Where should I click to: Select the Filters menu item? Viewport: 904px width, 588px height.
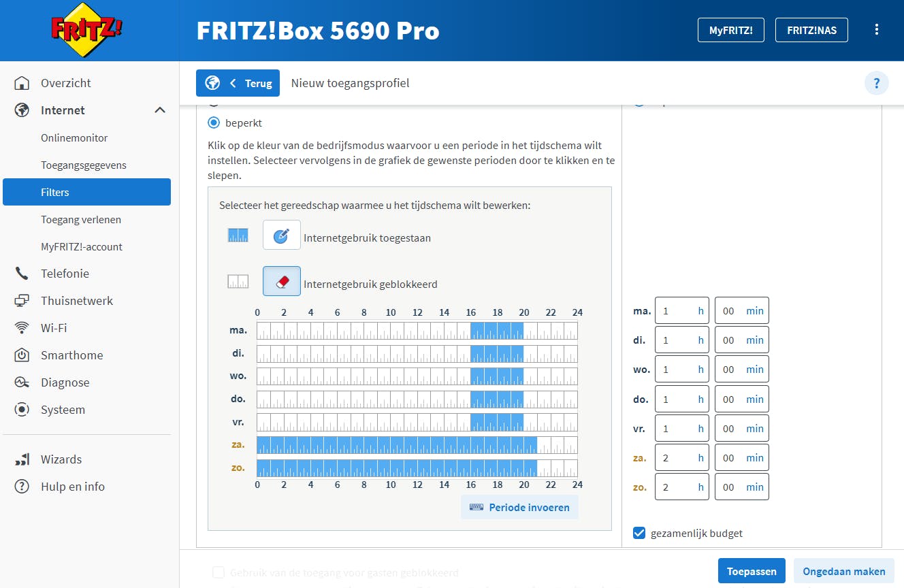pyautogui.click(x=86, y=192)
